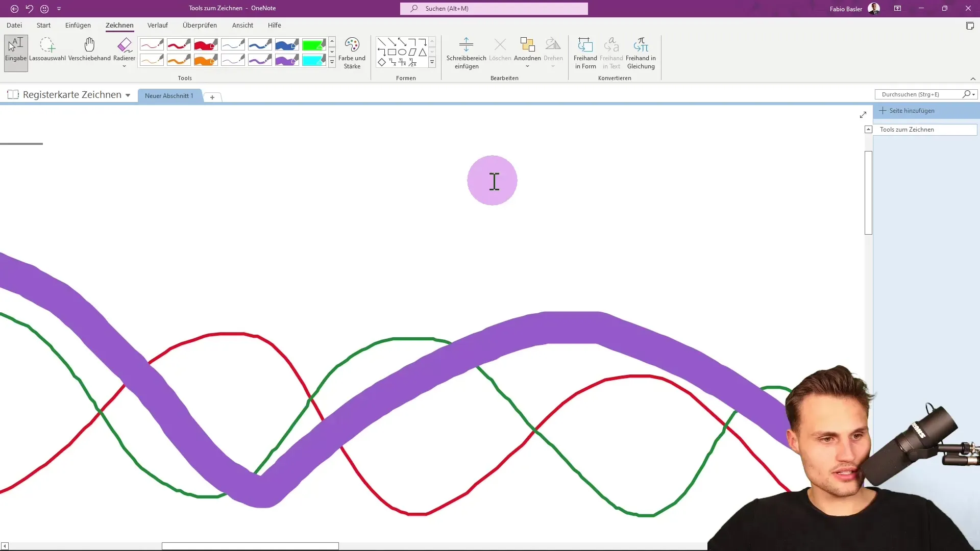
Task: Select the green highlighter
Action: [x=314, y=45]
